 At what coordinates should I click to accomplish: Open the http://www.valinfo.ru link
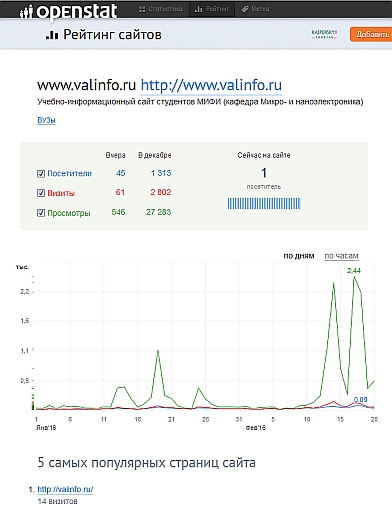point(211,85)
